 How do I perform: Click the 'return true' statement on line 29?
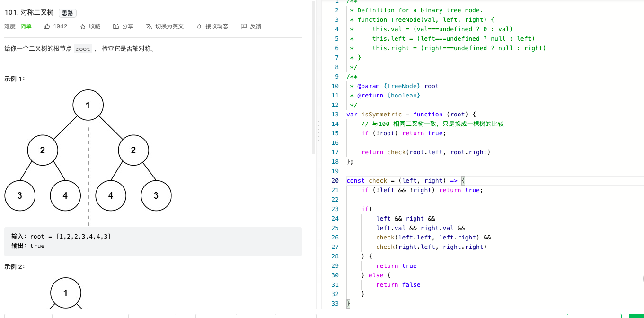[x=397, y=266]
